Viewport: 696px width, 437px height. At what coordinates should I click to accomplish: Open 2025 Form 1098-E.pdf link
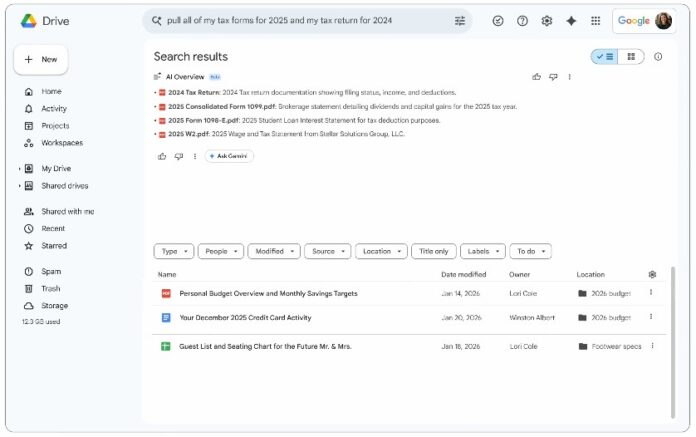204,121
